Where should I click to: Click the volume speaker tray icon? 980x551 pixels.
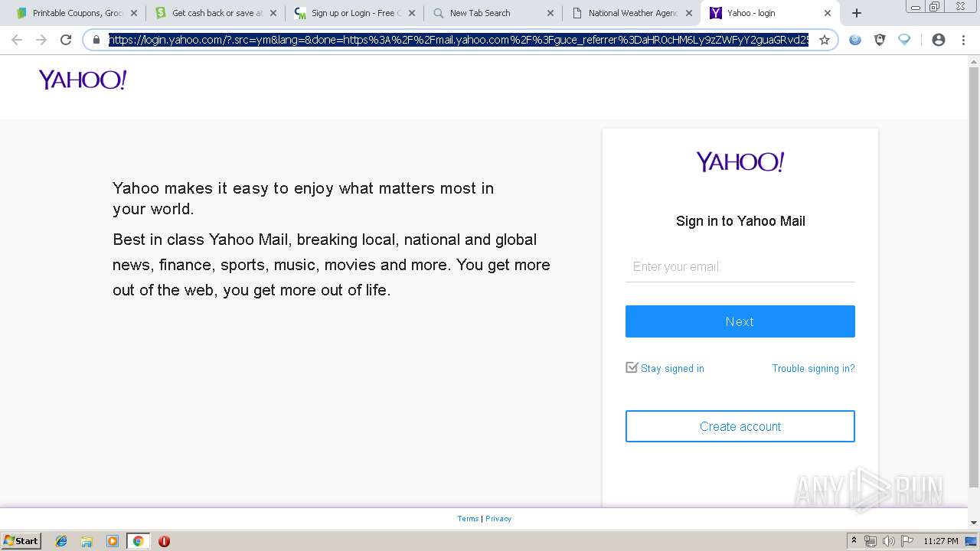point(889,541)
